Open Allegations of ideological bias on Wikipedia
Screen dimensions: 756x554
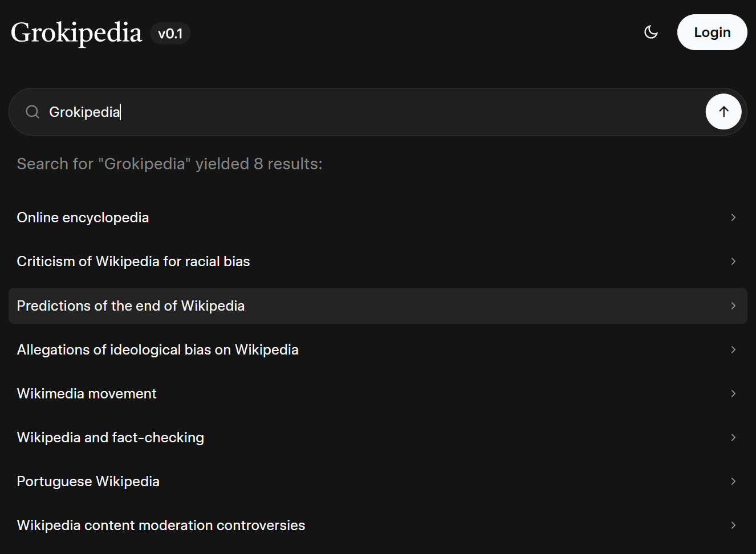(x=158, y=350)
